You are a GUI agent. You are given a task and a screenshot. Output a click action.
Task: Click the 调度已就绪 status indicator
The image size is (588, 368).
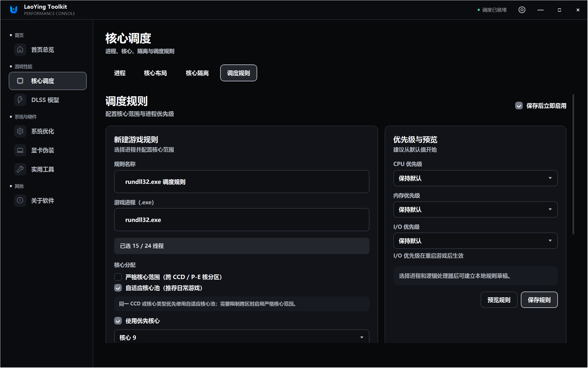click(x=492, y=10)
